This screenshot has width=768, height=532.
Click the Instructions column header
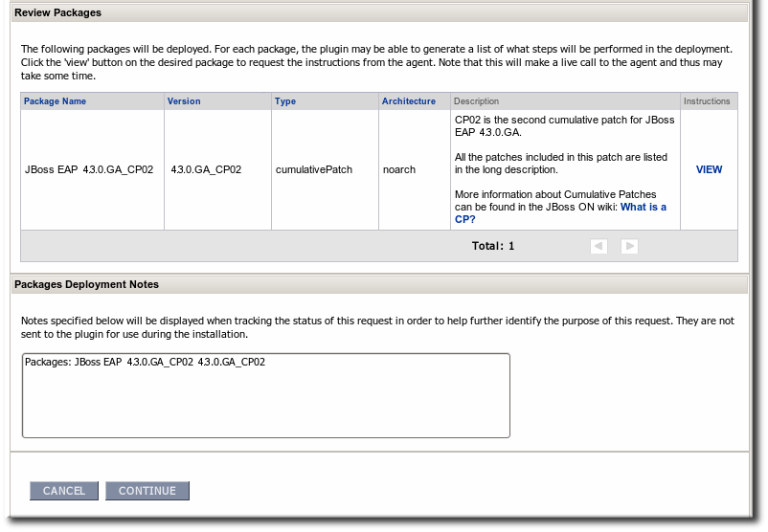click(x=707, y=101)
